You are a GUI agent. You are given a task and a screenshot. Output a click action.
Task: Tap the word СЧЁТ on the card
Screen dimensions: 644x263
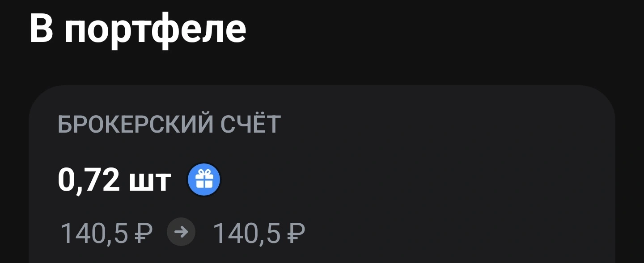(x=251, y=124)
